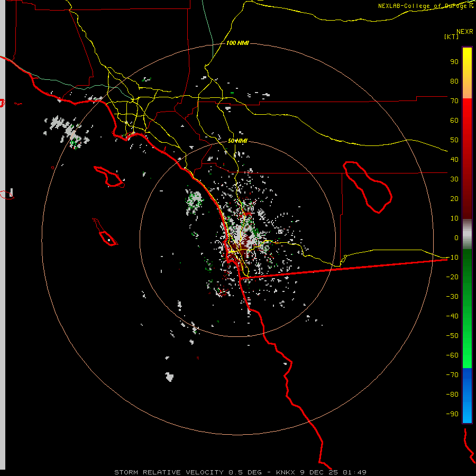Screen dimensions: 476x476
Task: Click the 50 value on the velocity scale
Action: click(454, 140)
